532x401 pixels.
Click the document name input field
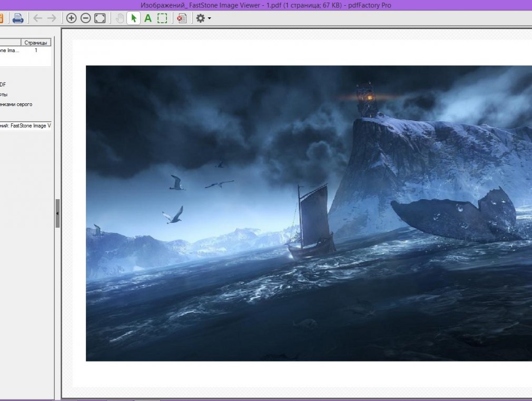coord(25,125)
